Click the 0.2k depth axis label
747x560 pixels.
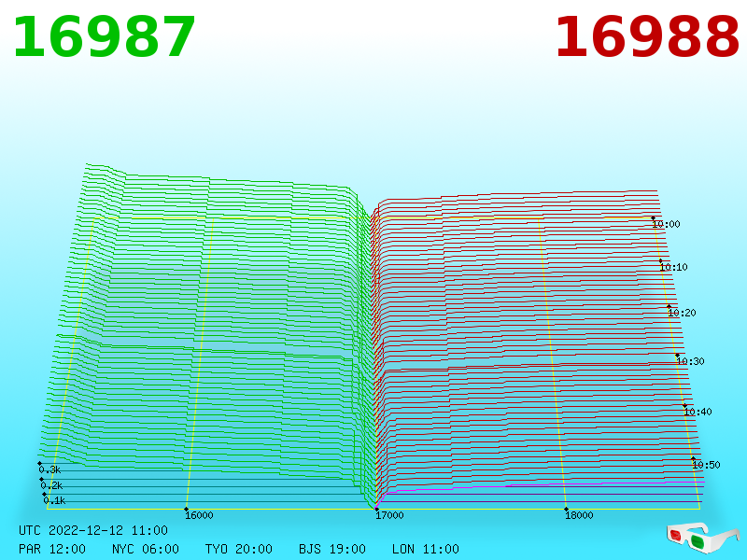[51, 485]
